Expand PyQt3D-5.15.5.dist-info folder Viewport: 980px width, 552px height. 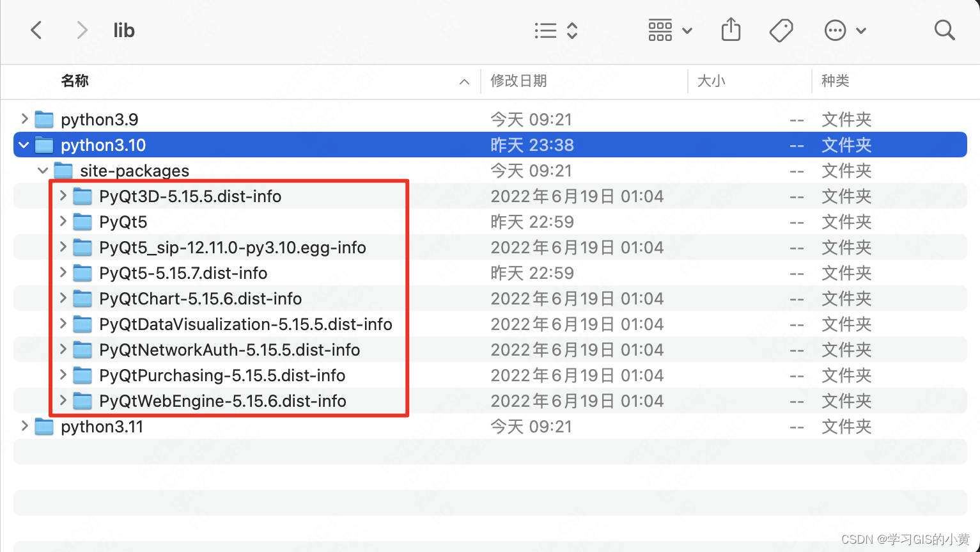63,196
